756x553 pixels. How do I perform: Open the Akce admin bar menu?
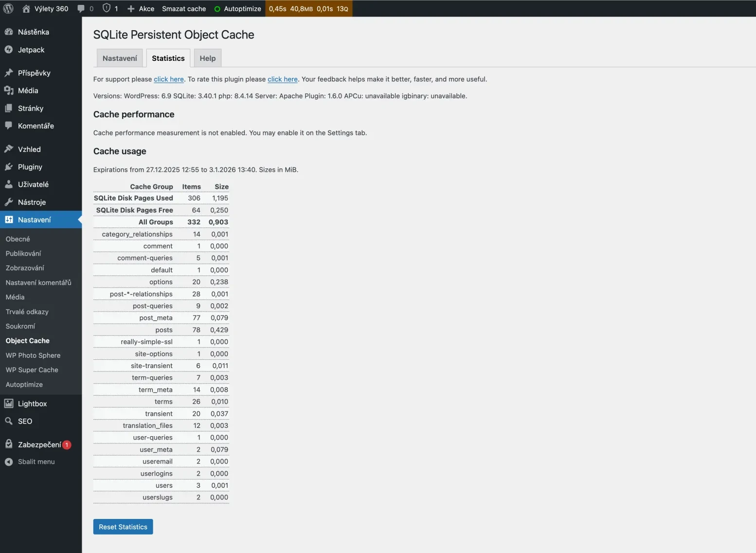tap(141, 8)
